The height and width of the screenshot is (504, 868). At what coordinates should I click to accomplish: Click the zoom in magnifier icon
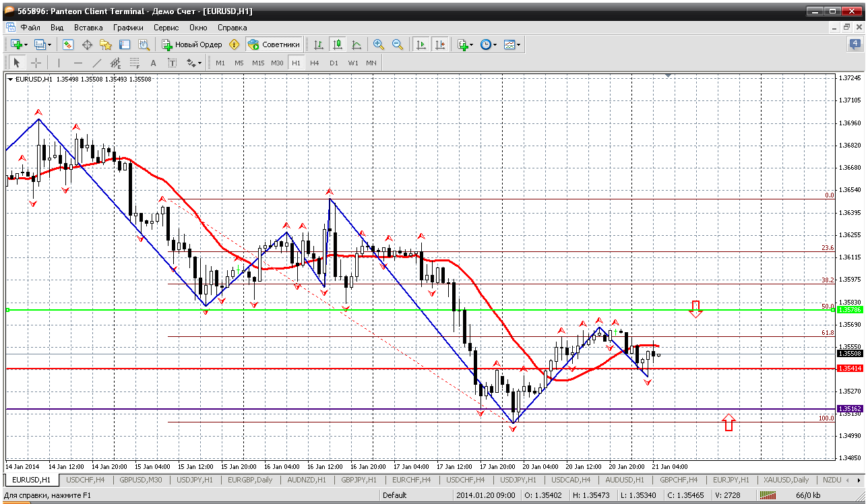(x=379, y=44)
